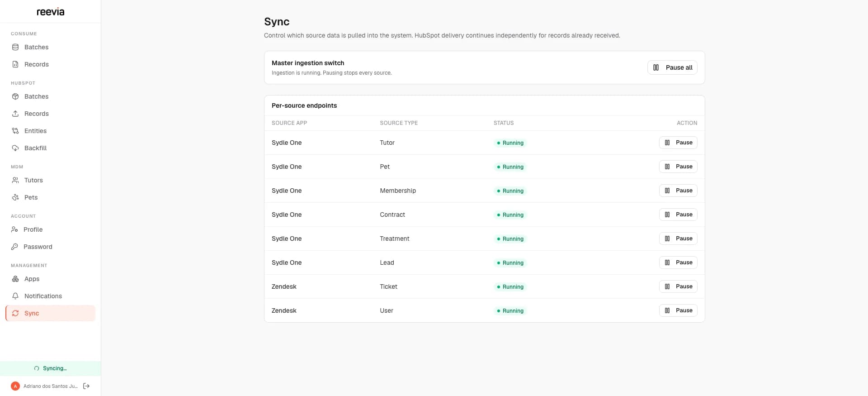Click the HubSpot Records upload icon
Screen dimensions: 868x396
pyautogui.click(x=15, y=114)
